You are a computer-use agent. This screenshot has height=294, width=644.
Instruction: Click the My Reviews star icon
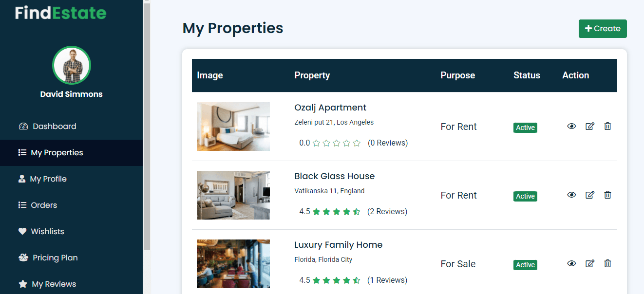click(x=22, y=284)
